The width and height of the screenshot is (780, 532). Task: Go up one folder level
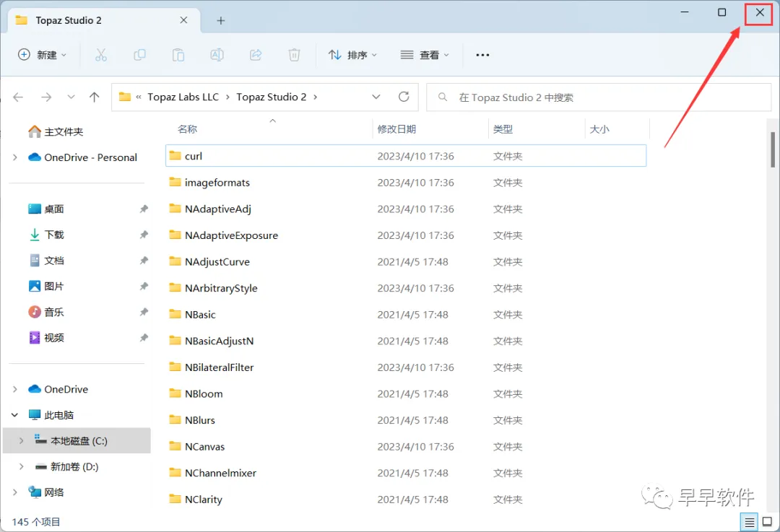coord(94,97)
